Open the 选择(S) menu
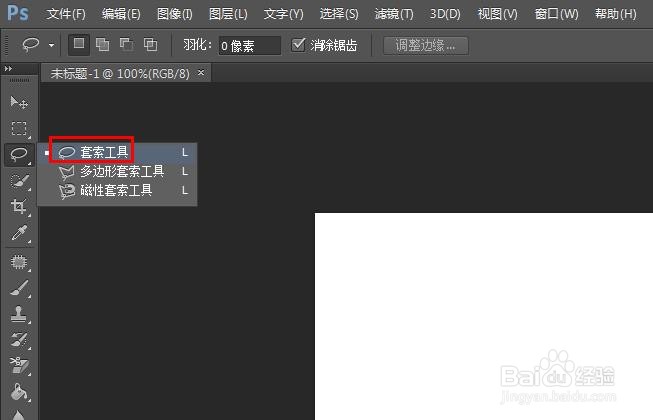Screen dimensions: 653x420 (339, 14)
